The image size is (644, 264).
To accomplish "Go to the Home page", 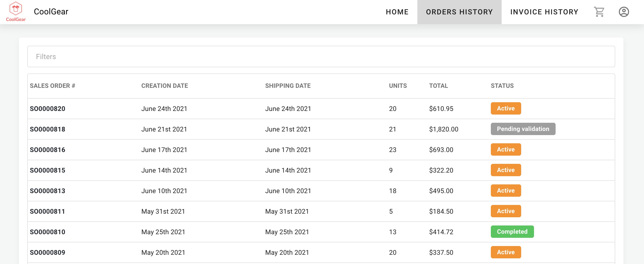I will (x=397, y=12).
